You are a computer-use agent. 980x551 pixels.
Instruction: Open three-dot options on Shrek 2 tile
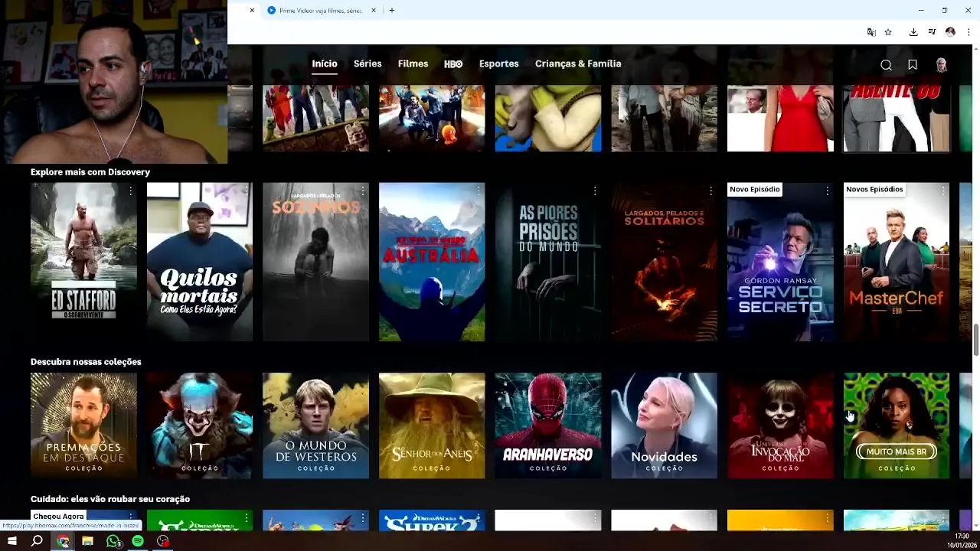tap(479, 519)
